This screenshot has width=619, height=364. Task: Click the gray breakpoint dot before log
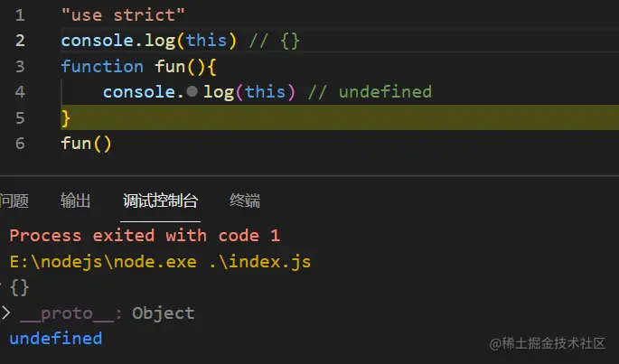tap(192, 91)
